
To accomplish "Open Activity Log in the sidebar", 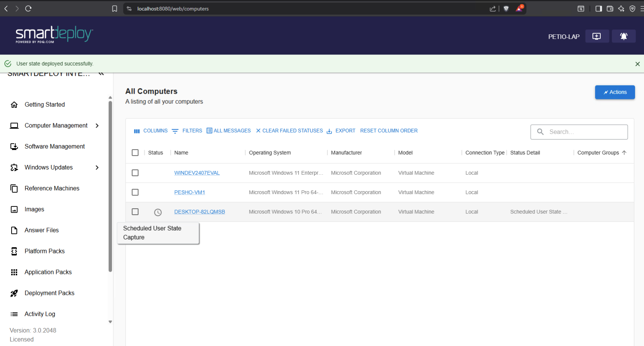I will point(40,314).
